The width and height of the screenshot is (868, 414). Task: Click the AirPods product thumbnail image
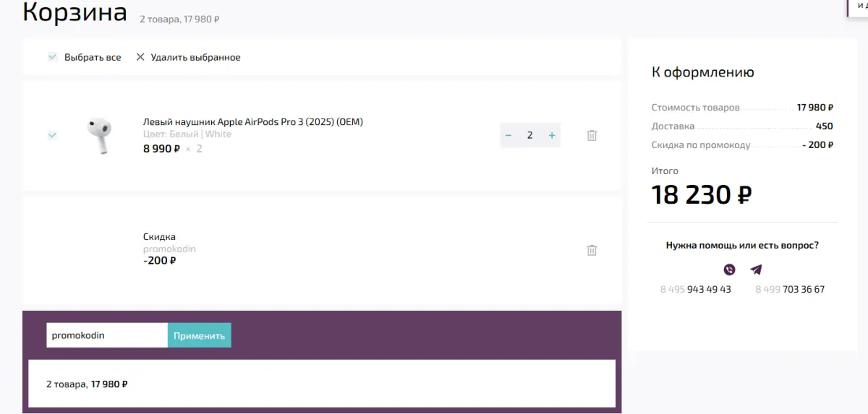(x=100, y=135)
